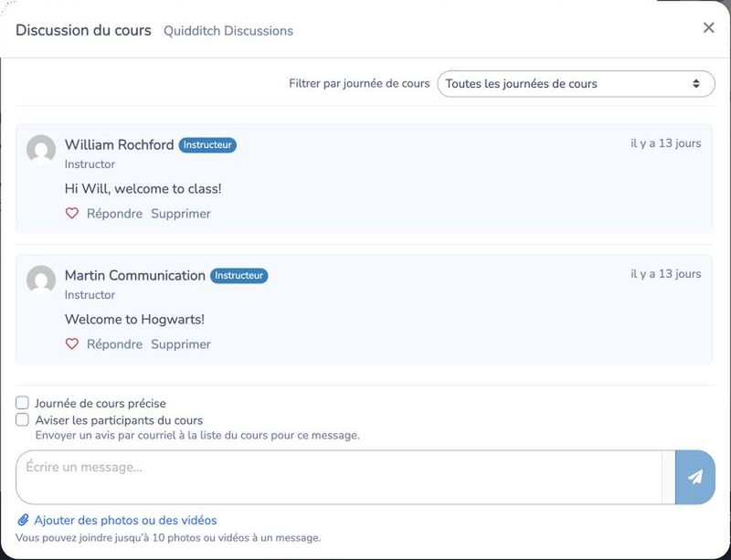This screenshot has height=560, width=731.
Task: Select the Martin Communication name
Action: (135, 275)
